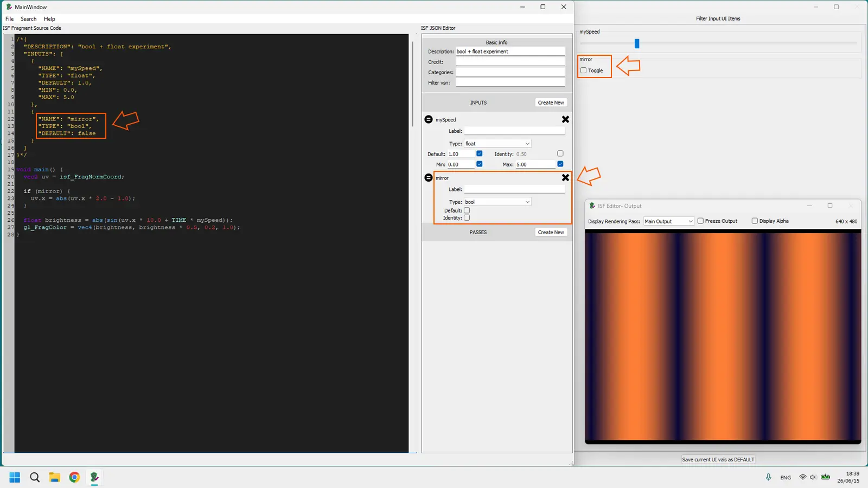Image resolution: width=868 pixels, height=488 pixels.
Task: Click the mySpeed Min value field
Action: [461, 164]
